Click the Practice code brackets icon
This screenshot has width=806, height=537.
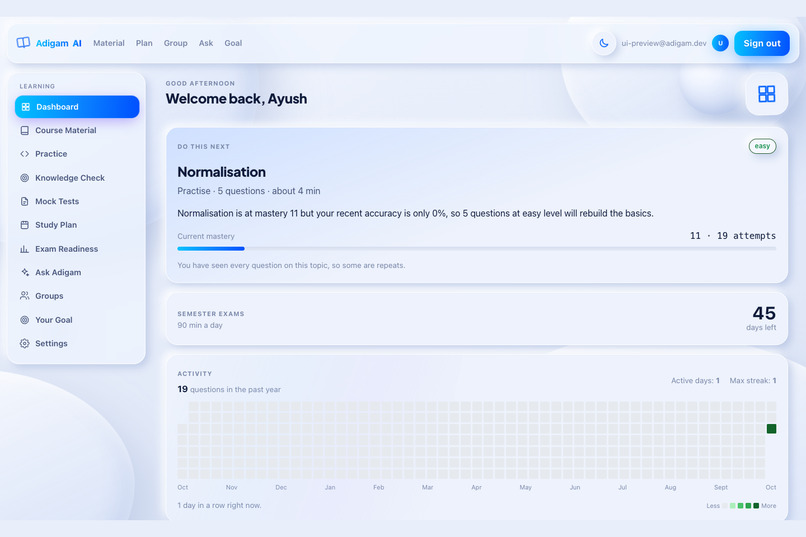pos(24,154)
